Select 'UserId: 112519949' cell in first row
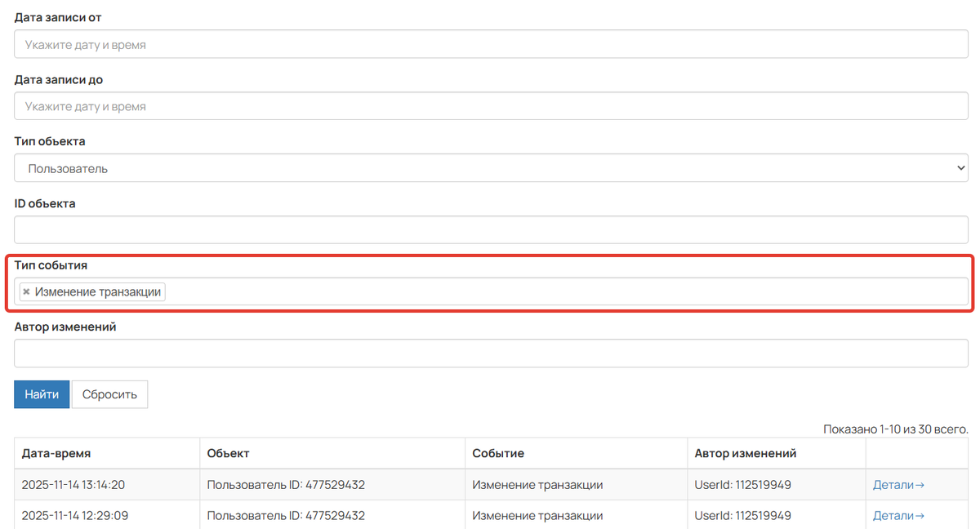This screenshot has width=980, height=529. tap(742, 485)
